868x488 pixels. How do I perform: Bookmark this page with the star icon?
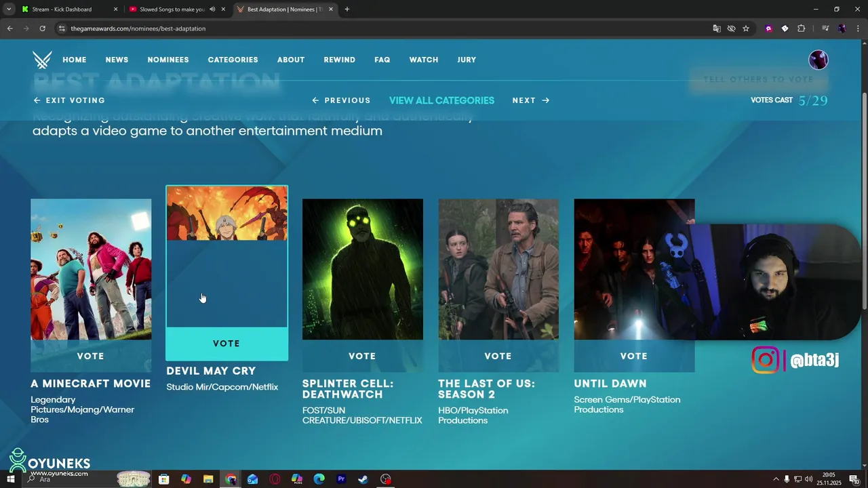746,28
